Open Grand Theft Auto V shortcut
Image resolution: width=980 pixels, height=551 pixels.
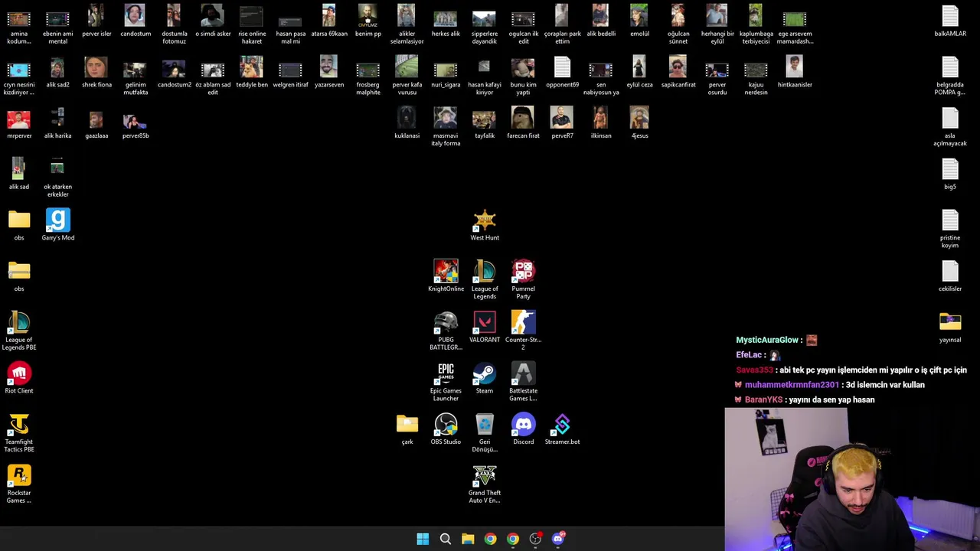[485, 484]
